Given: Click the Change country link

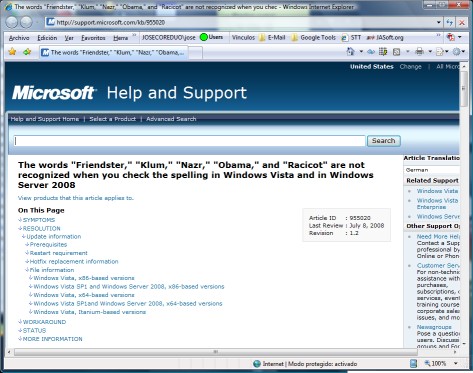Looking at the screenshot, I should coord(410,67).
